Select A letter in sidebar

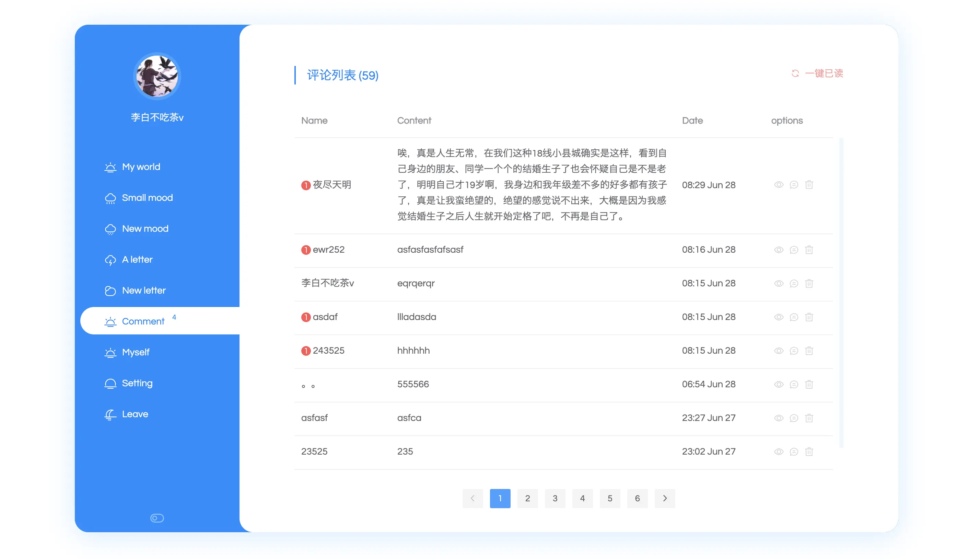coord(128,260)
